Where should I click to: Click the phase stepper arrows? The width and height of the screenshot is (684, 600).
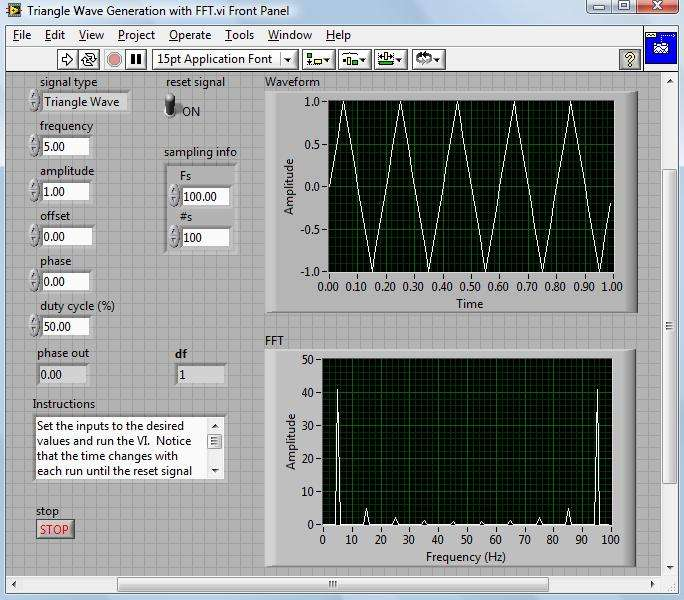click(x=34, y=281)
